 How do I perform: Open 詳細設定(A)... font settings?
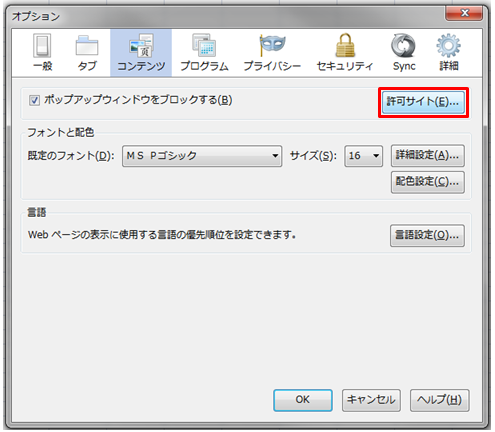pyautogui.click(x=428, y=155)
